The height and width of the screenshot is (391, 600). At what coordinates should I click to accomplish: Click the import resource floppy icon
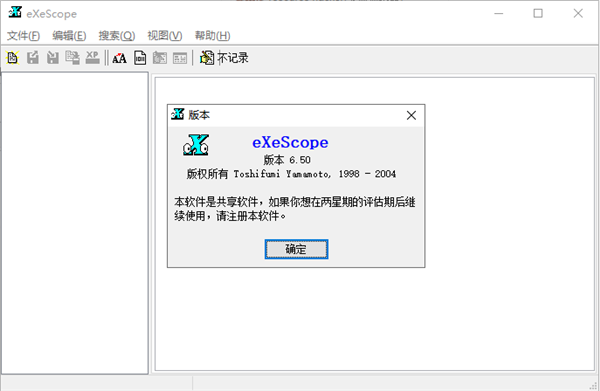point(52,58)
